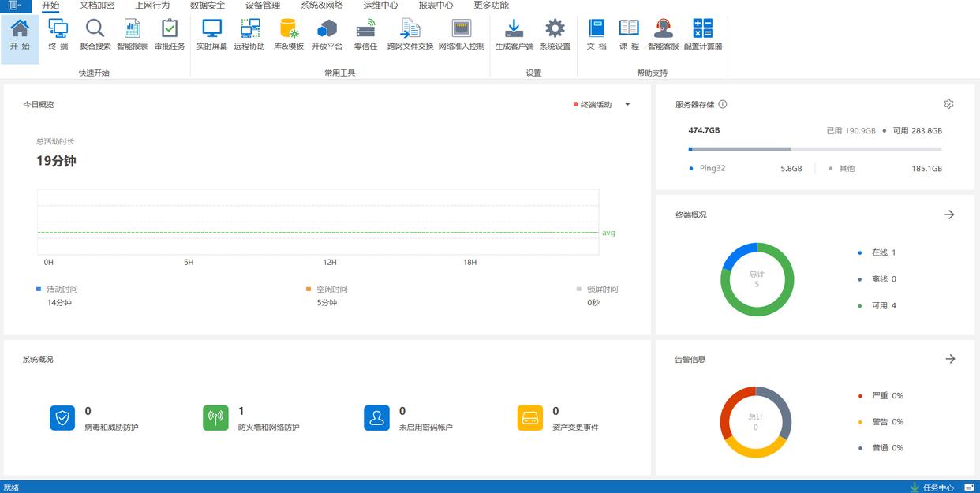This screenshot has height=493, width=980.
Task: Toggle 活动时间 legend series
Action: [57, 289]
